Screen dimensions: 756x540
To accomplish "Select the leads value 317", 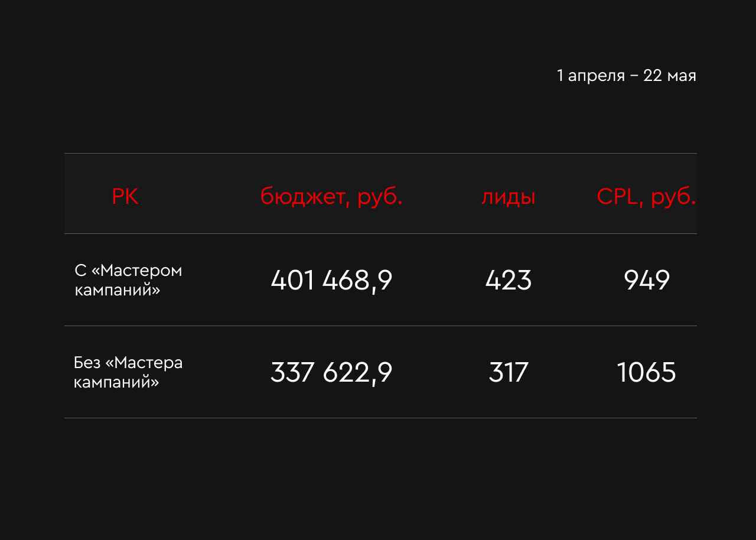I will 508,372.
